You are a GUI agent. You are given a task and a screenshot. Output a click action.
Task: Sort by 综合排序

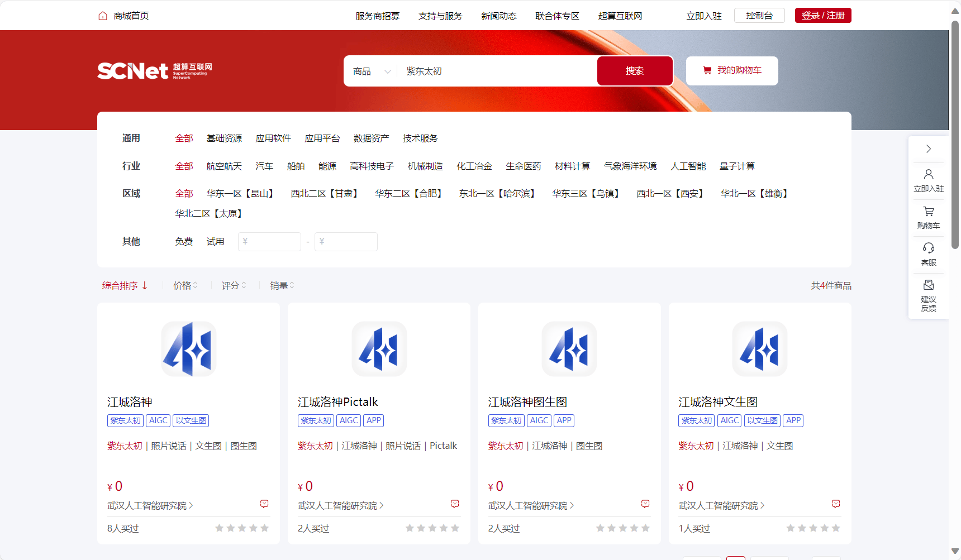[x=125, y=286]
